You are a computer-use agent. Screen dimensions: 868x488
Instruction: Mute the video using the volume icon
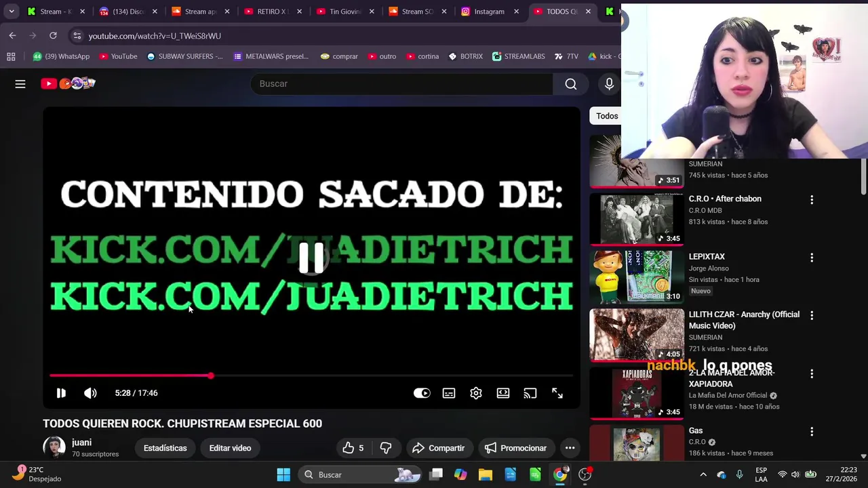pyautogui.click(x=90, y=393)
